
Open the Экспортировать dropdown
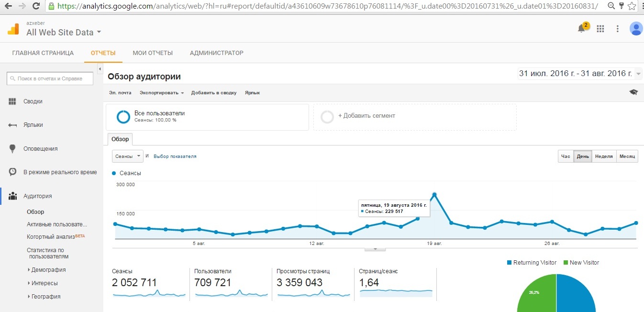click(x=162, y=93)
